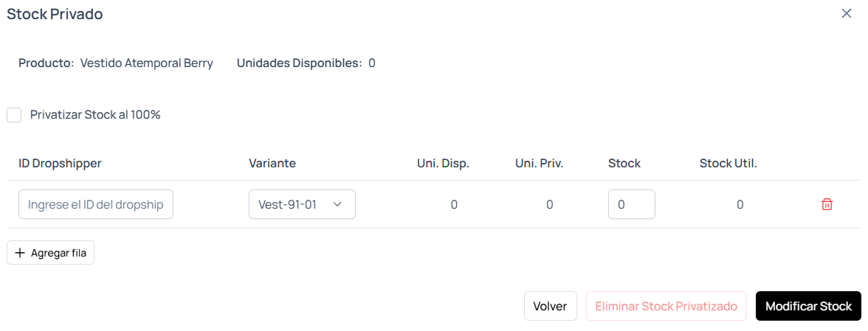Click the ID Dropshipper column header
The width and height of the screenshot is (868, 331).
click(x=60, y=164)
